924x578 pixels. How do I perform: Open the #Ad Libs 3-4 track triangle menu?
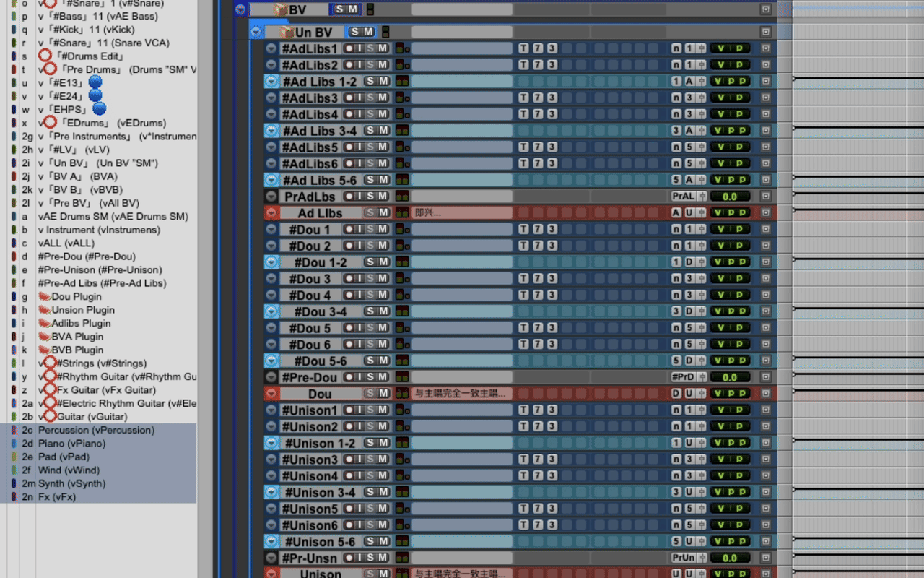(x=271, y=131)
